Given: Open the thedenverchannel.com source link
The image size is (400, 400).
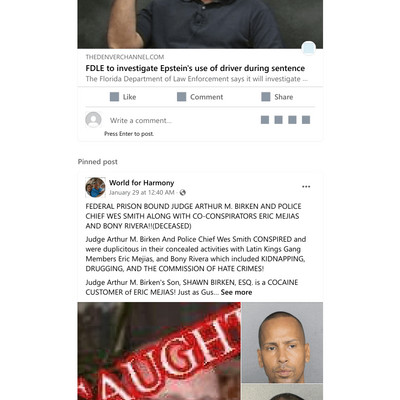Looking at the screenshot, I should [x=125, y=57].
